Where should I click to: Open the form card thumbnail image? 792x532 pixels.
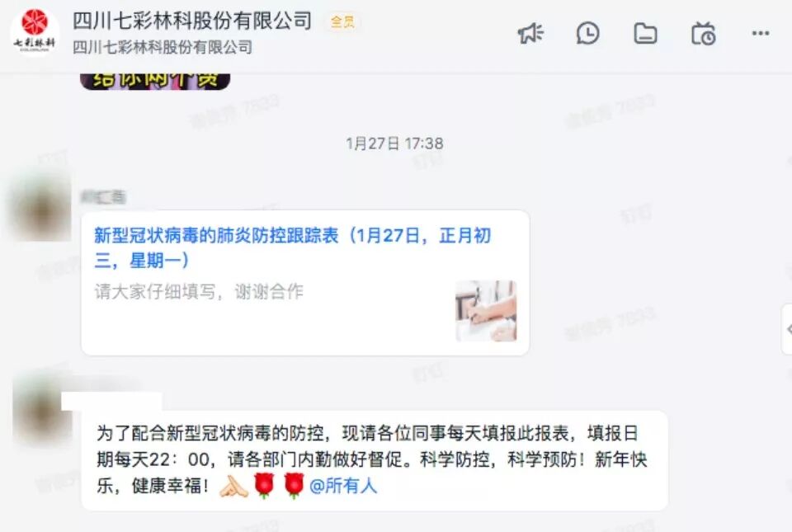486,311
